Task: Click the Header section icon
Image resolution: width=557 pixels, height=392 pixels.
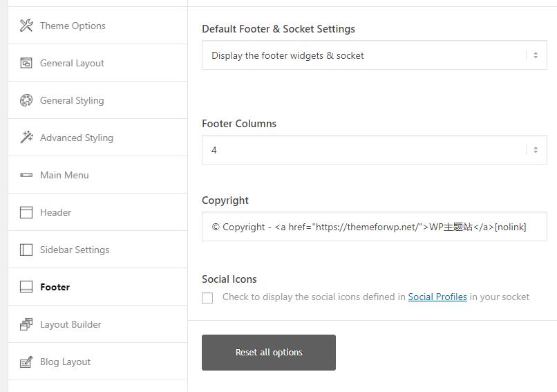Action: point(26,212)
